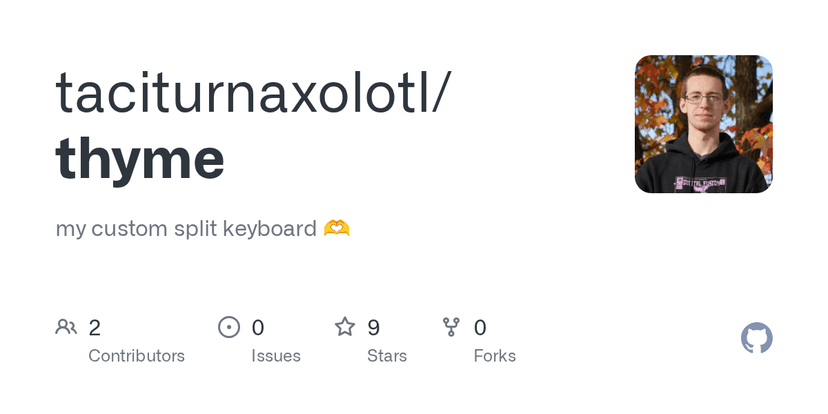
Task: Select the 'my custom split keyboard' description
Action: click(x=186, y=229)
